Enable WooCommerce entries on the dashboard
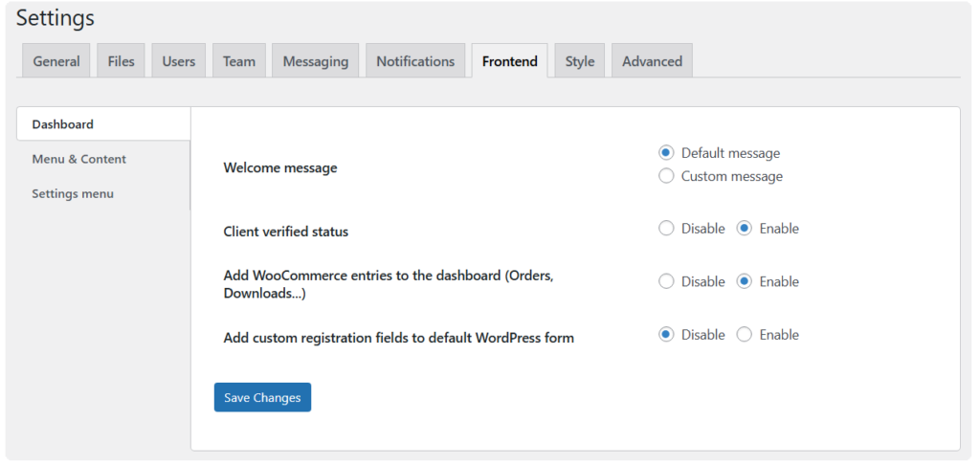 tap(745, 281)
